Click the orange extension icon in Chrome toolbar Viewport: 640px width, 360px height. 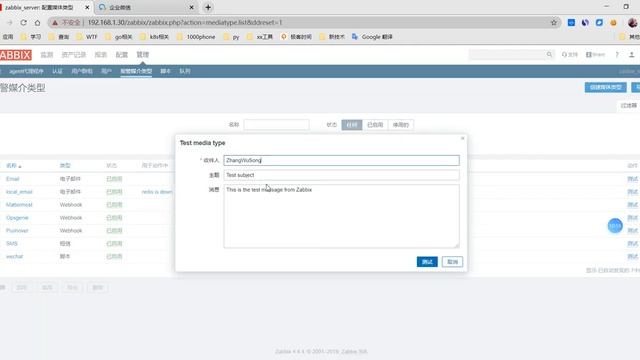pyautogui.click(x=613, y=22)
